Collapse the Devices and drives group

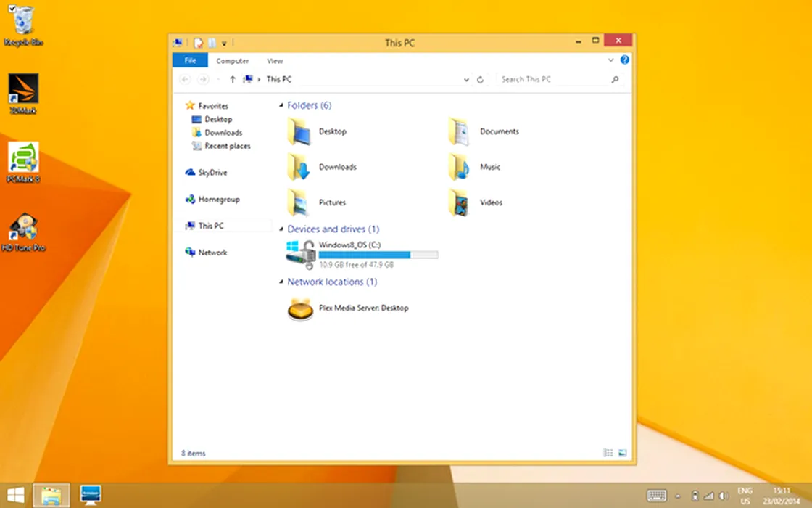pyautogui.click(x=281, y=229)
